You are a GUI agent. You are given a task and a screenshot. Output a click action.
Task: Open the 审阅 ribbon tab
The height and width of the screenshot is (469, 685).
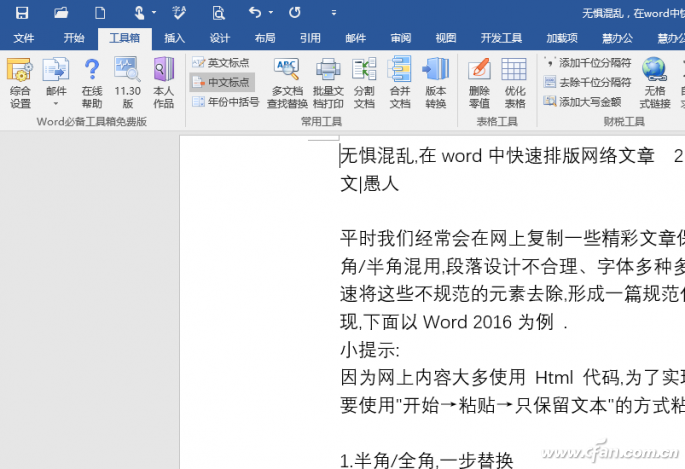(x=400, y=38)
